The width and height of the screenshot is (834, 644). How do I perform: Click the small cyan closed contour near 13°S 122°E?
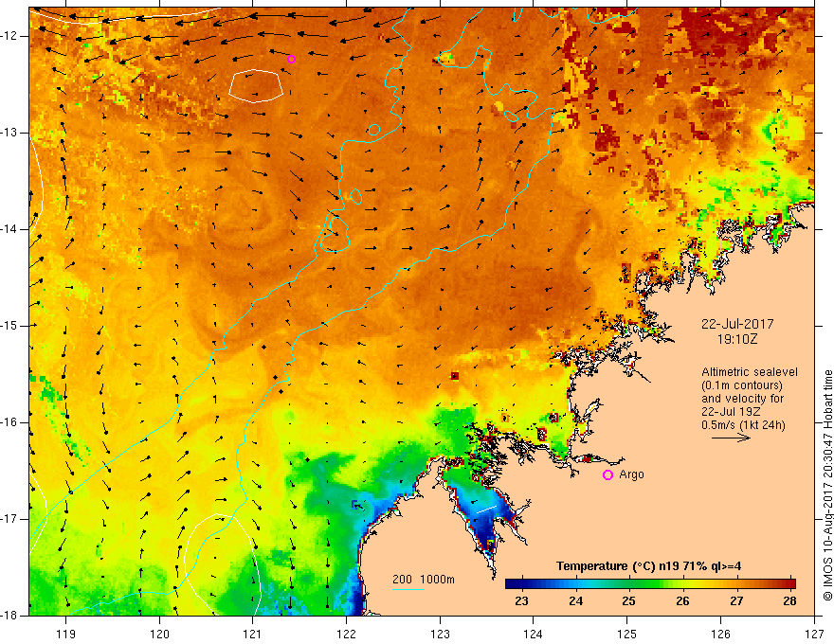pyautogui.click(x=374, y=130)
